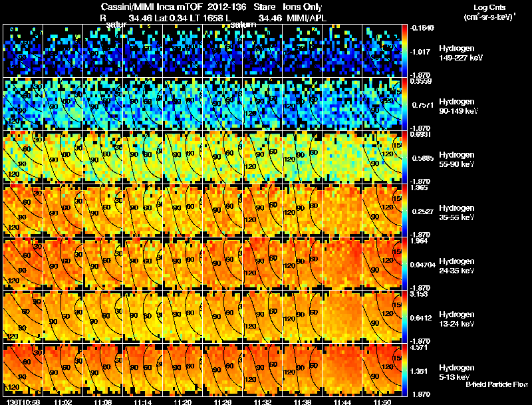Click the "11:26" time axis label
This screenshot has width=532, height=405.
tap(223, 402)
